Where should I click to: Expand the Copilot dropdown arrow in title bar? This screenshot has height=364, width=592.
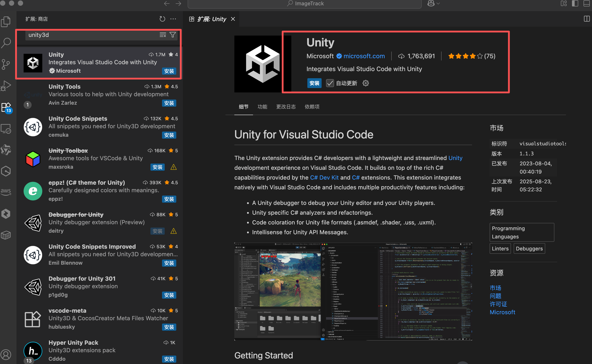[x=438, y=4]
